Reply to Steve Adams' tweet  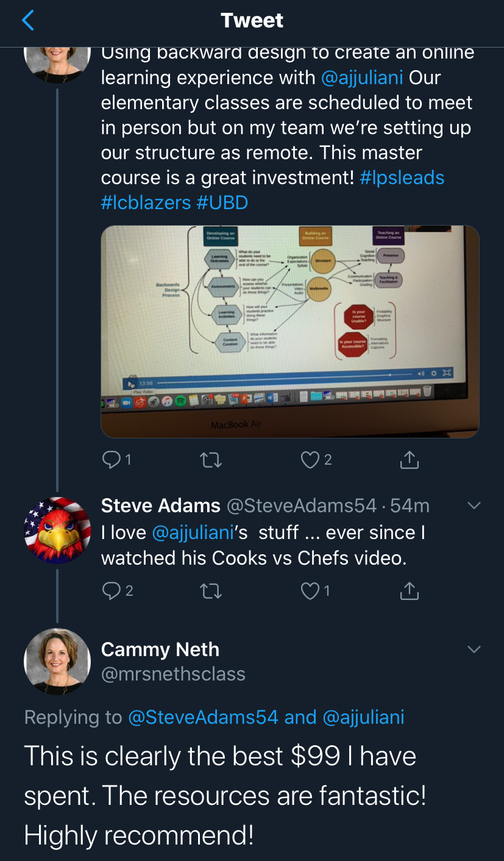tap(112, 590)
